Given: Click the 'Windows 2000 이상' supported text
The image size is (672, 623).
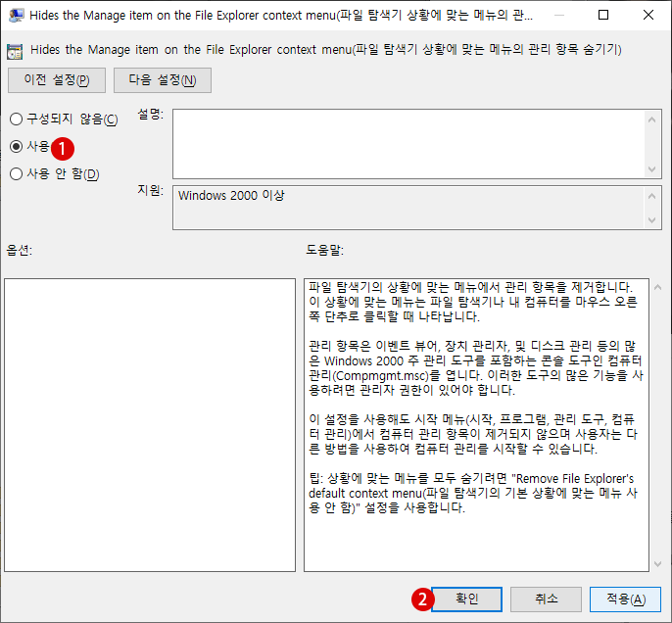Looking at the screenshot, I should [231, 195].
